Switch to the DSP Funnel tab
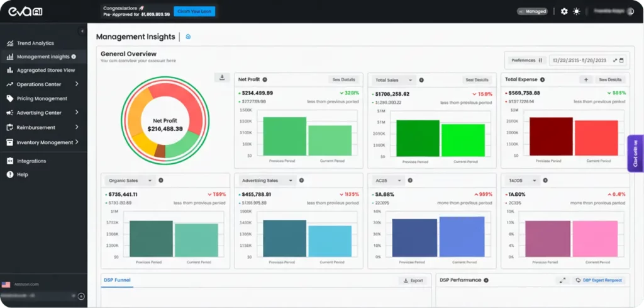This screenshot has height=308, width=644. pos(118,280)
